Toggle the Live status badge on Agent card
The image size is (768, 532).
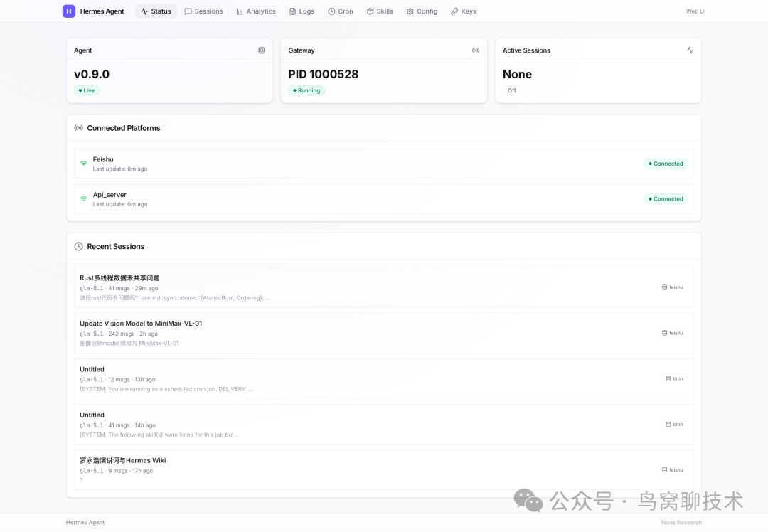coord(86,90)
